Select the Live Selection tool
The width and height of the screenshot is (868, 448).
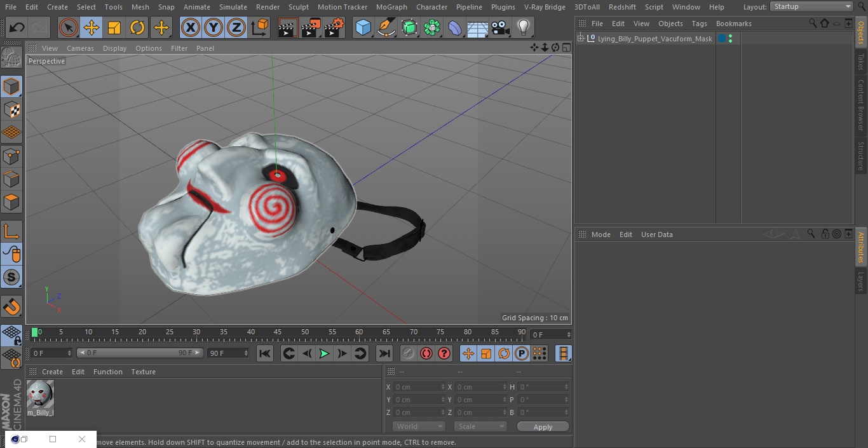pos(69,27)
